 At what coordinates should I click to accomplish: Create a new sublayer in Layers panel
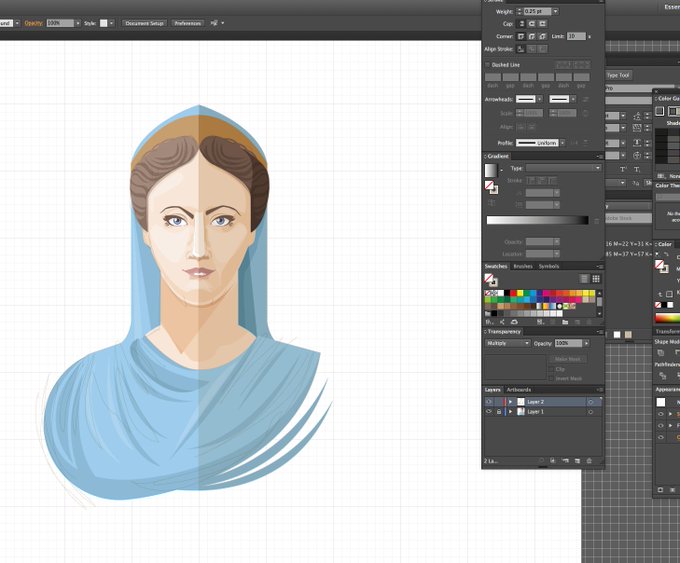coord(565,461)
